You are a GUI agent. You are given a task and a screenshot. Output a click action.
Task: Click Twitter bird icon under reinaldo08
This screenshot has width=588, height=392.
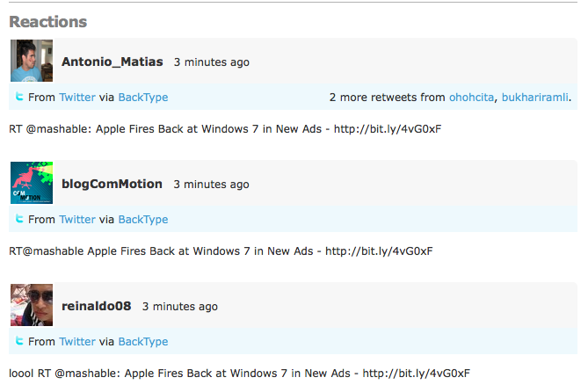[19, 341]
